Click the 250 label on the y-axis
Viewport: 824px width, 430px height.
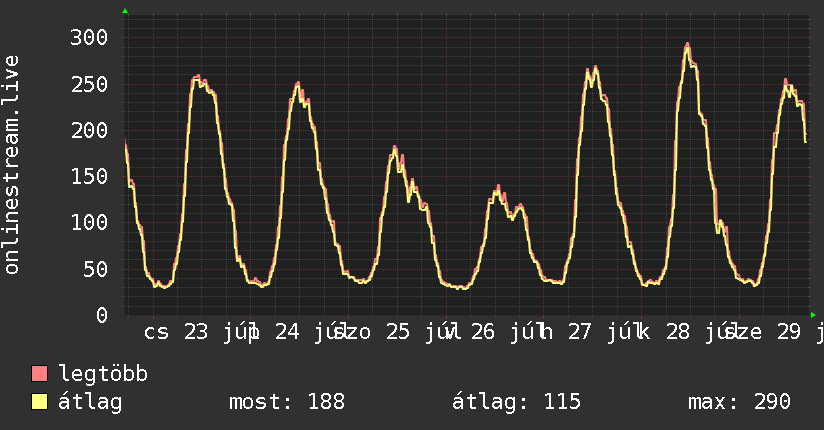pyautogui.click(x=89, y=84)
